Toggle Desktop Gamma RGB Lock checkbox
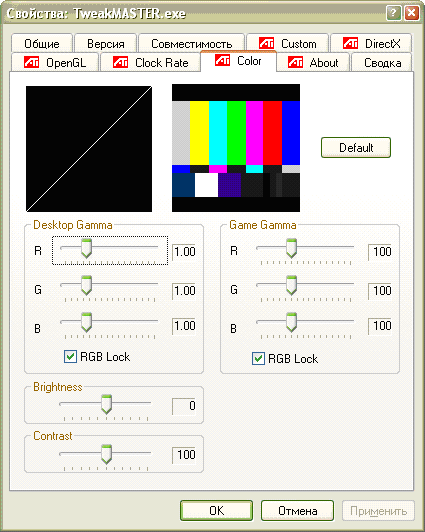Image resolution: width=425 pixels, height=532 pixels. pos(70,357)
